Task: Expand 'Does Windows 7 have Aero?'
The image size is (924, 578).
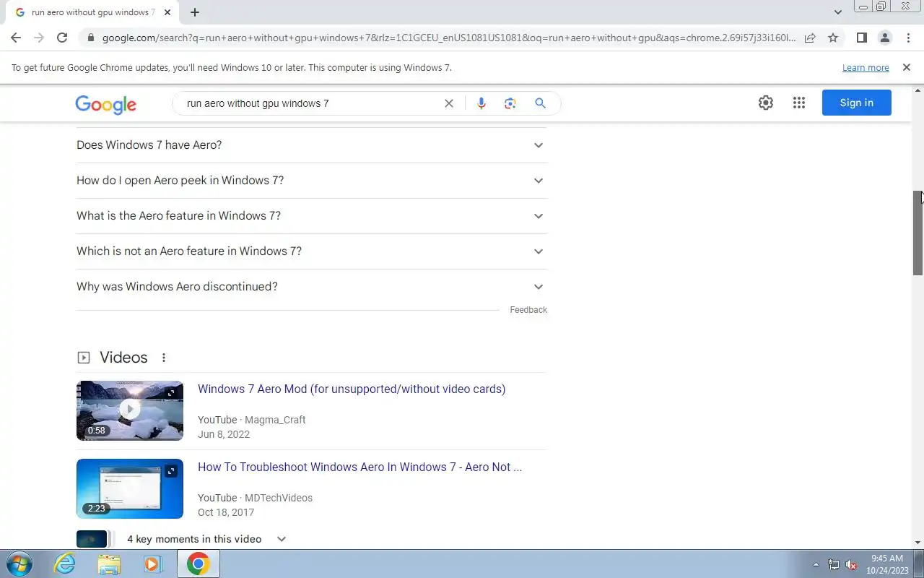Action: (x=312, y=145)
